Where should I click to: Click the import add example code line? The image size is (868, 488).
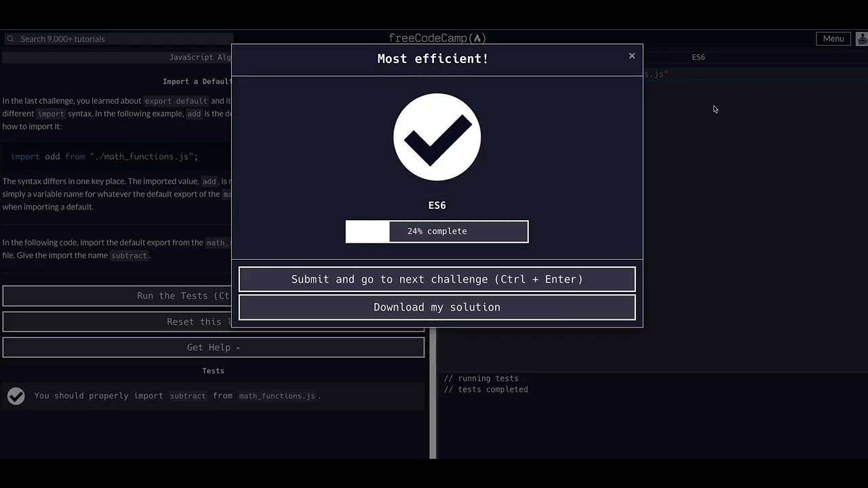click(104, 157)
